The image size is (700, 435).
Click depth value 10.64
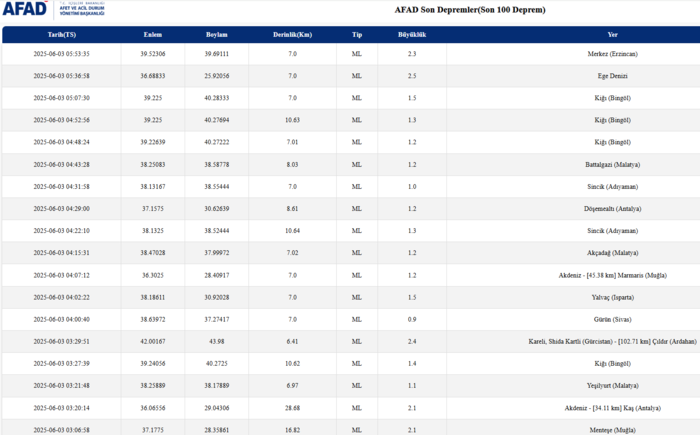point(292,231)
